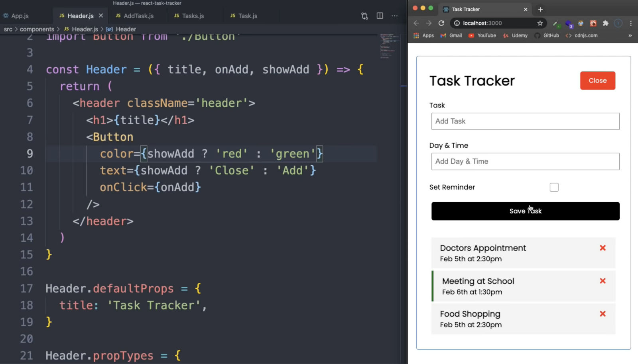Screen dimensions: 638x364
Task: Switch to the Tasks.js editor tab
Action: tap(189, 16)
